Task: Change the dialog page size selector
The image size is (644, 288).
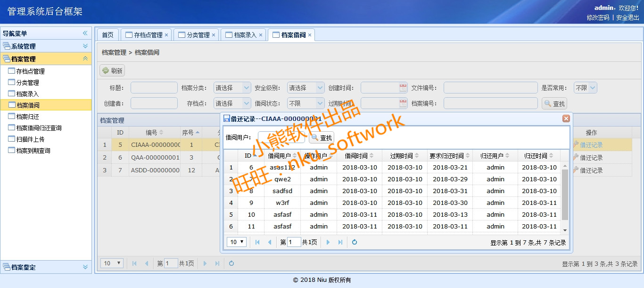Action: [x=237, y=242]
